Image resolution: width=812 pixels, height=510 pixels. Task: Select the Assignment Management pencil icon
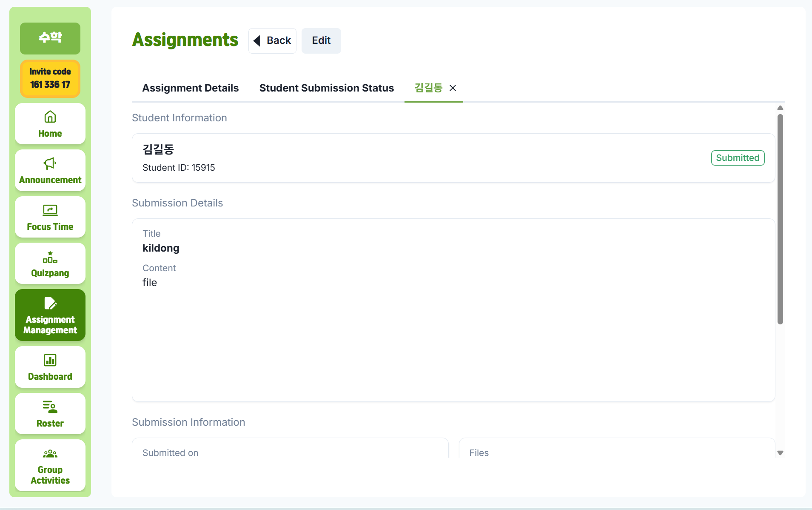coord(50,303)
